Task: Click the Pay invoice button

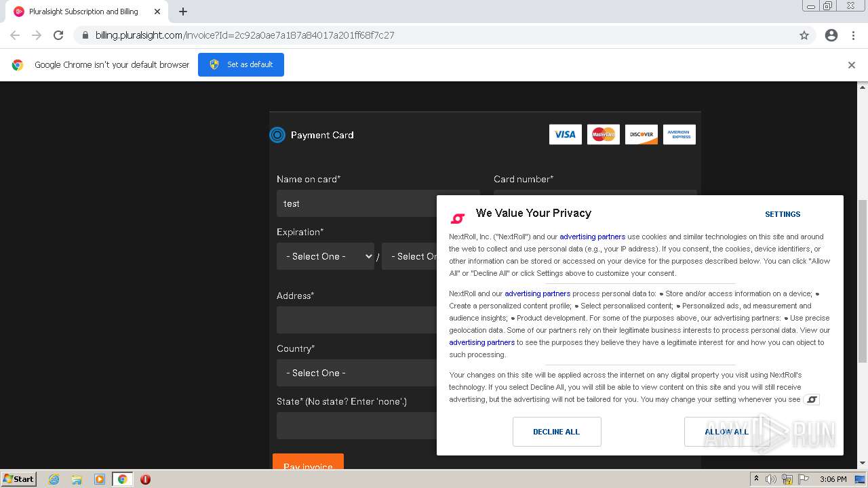Action: 308,462
